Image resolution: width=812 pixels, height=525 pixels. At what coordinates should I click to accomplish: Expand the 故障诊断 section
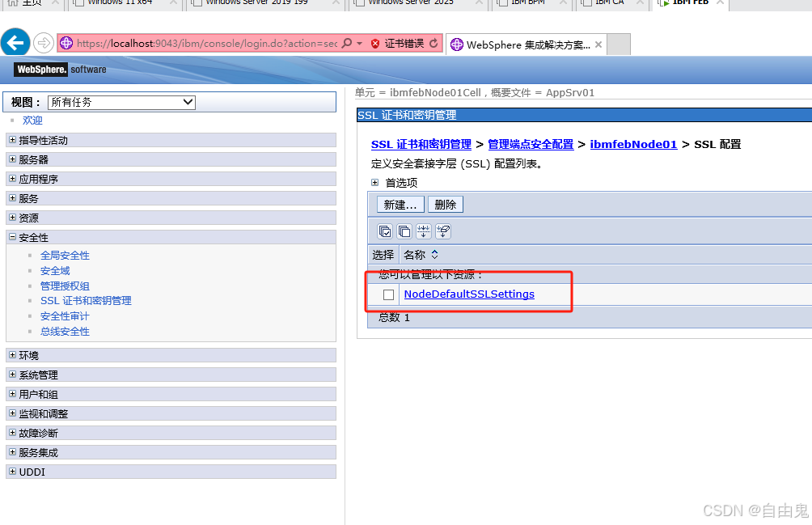click(12, 432)
